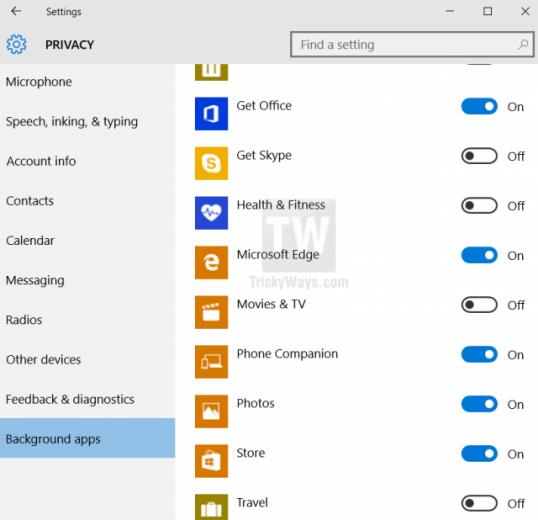Open Other devices settings
Image resolution: width=538 pixels, height=520 pixels.
(x=87, y=360)
